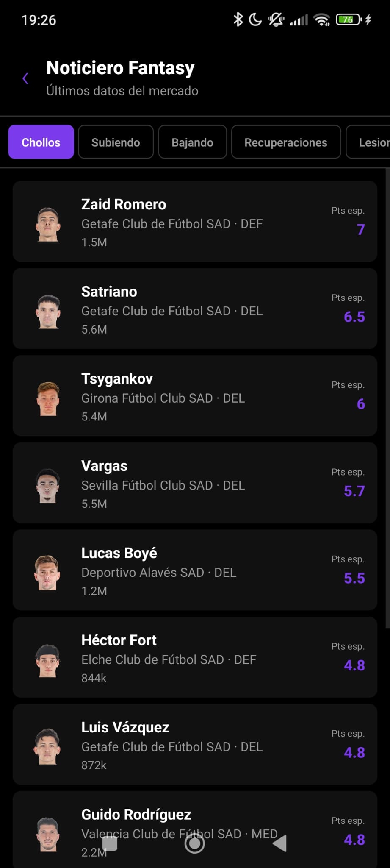390x868 pixels.
Task: Open the Satriano player card
Action: tap(195, 309)
